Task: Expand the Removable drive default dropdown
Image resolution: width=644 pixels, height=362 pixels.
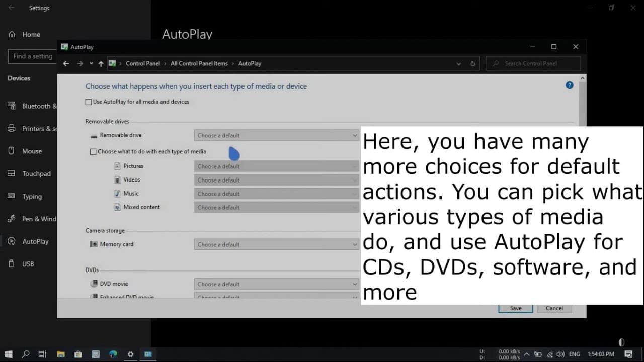Action: [276, 135]
